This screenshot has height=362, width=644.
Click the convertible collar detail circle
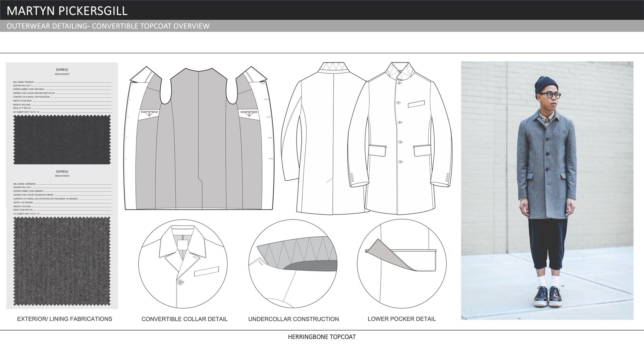[x=183, y=264]
